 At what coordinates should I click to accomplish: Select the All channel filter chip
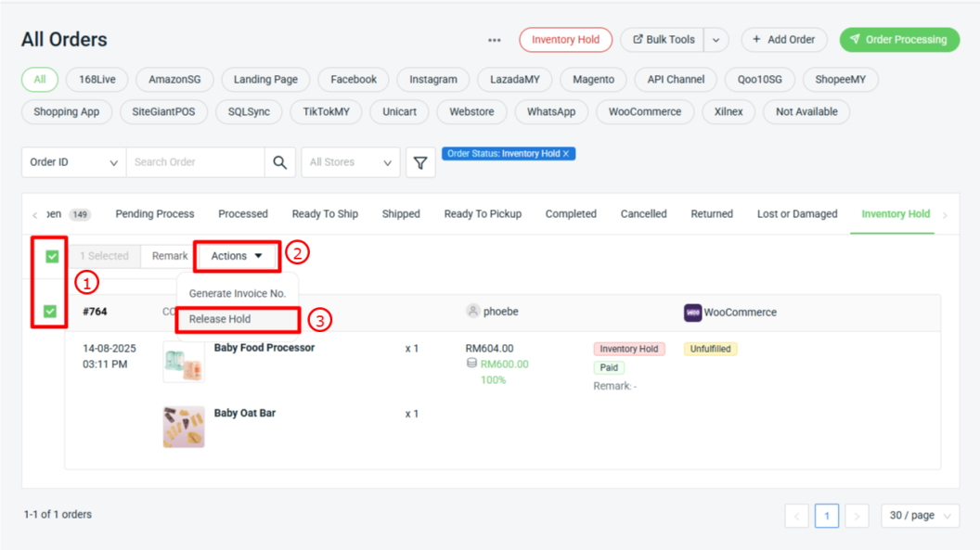(x=40, y=80)
